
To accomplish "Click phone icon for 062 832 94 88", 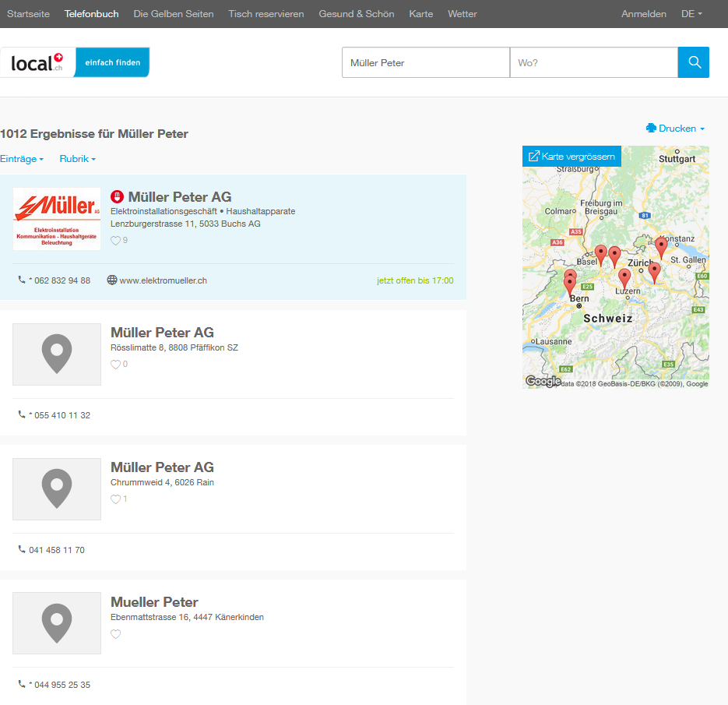I will point(22,280).
